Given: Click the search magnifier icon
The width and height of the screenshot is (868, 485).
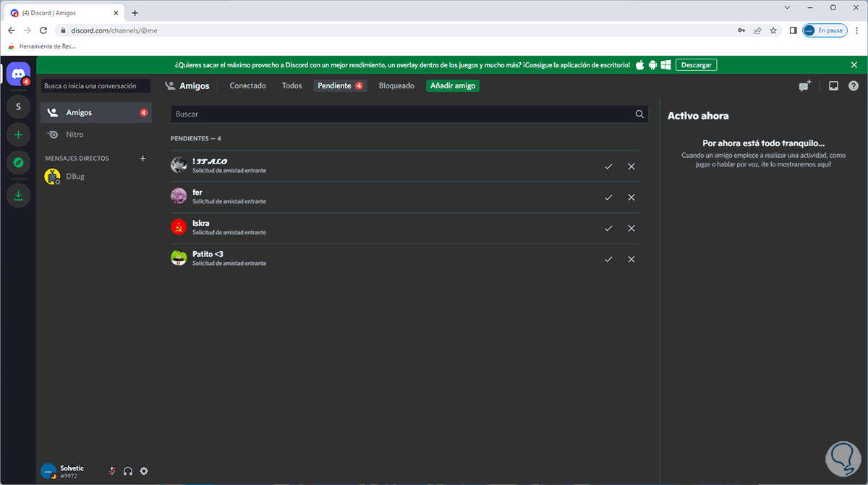Looking at the screenshot, I should click(x=639, y=114).
